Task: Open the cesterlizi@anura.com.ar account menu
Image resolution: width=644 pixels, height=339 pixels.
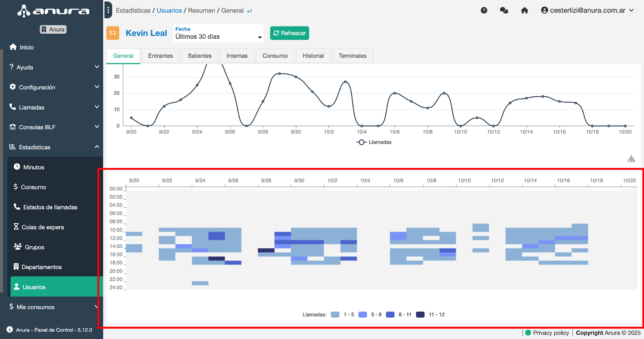Action: point(587,10)
